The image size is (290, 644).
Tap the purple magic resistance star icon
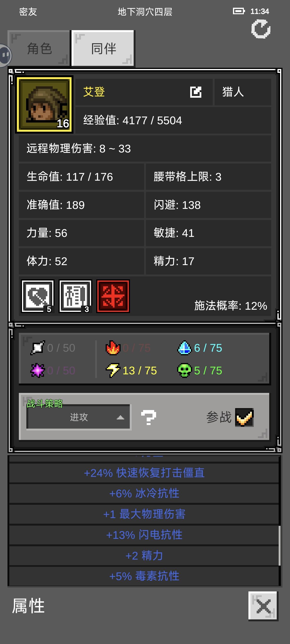tap(37, 370)
